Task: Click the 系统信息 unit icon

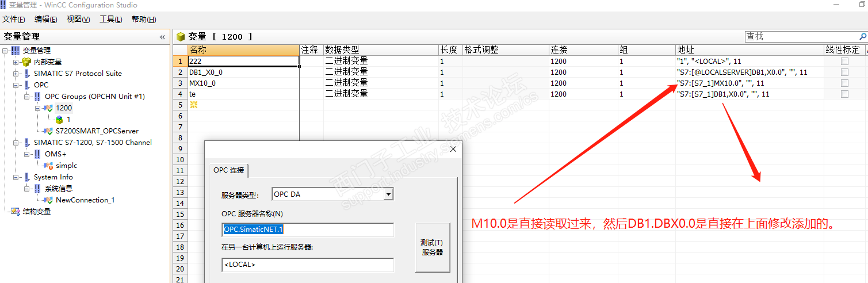Action: 37,189
